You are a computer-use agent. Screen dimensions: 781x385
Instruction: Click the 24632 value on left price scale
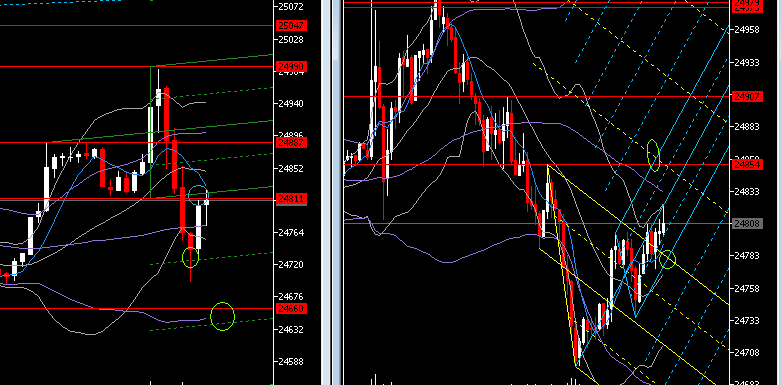coord(291,330)
